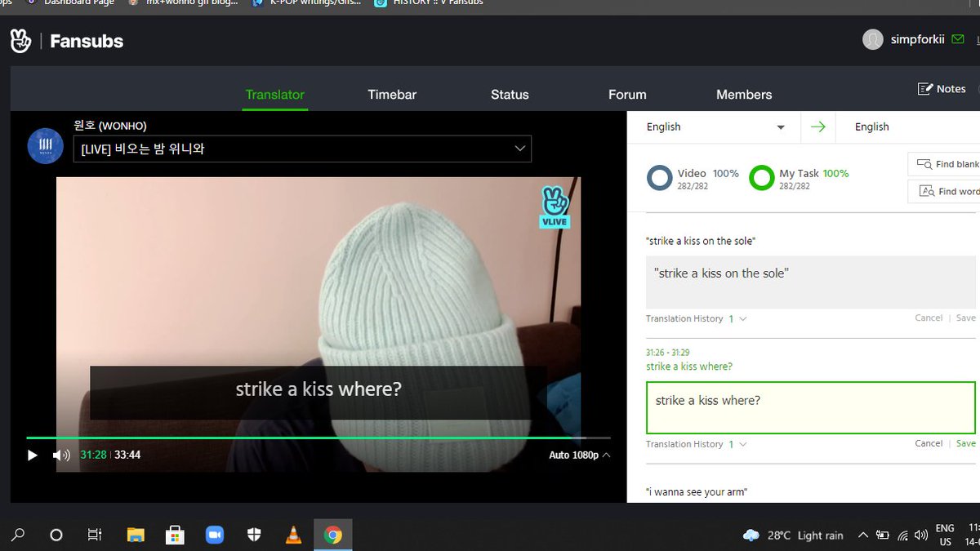Image resolution: width=980 pixels, height=551 pixels.
Task: Open the Status tab
Action: [x=510, y=95]
